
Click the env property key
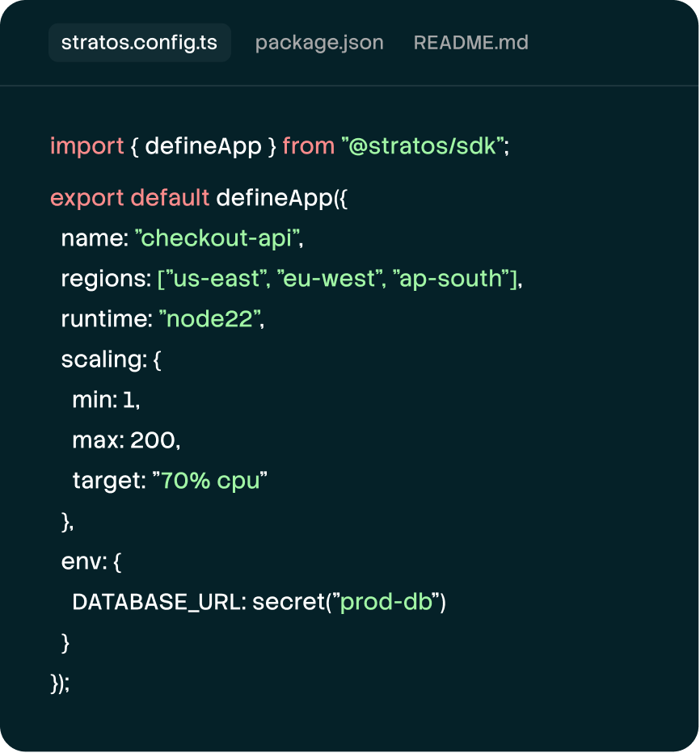(83, 562)
